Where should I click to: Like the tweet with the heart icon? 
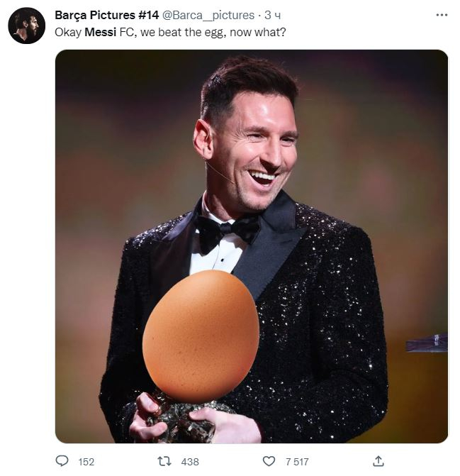(269, 461)
